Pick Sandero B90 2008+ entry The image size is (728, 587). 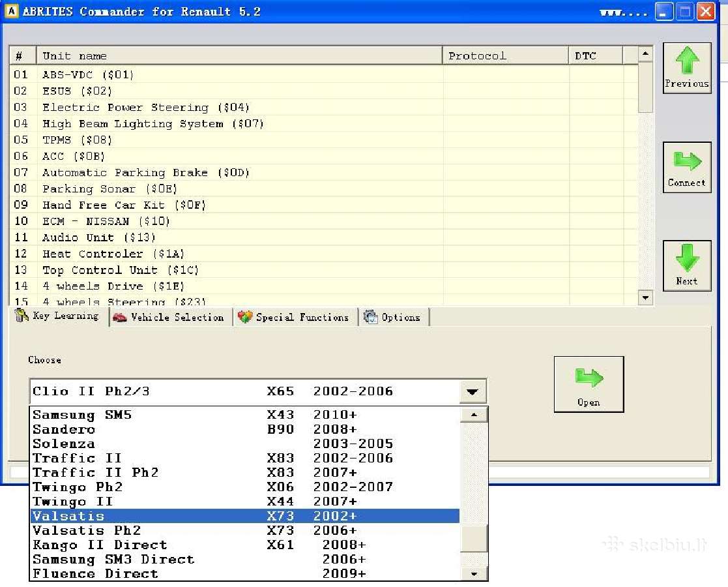click(244, 429)
